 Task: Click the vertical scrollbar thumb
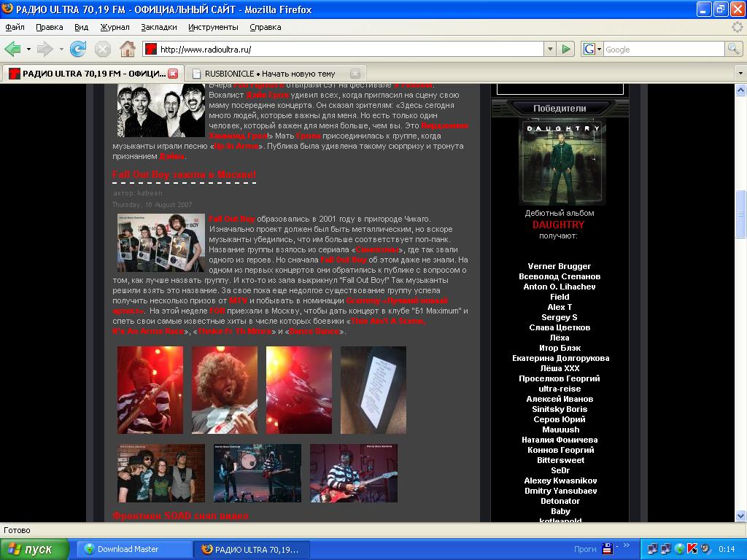[740, 214]
